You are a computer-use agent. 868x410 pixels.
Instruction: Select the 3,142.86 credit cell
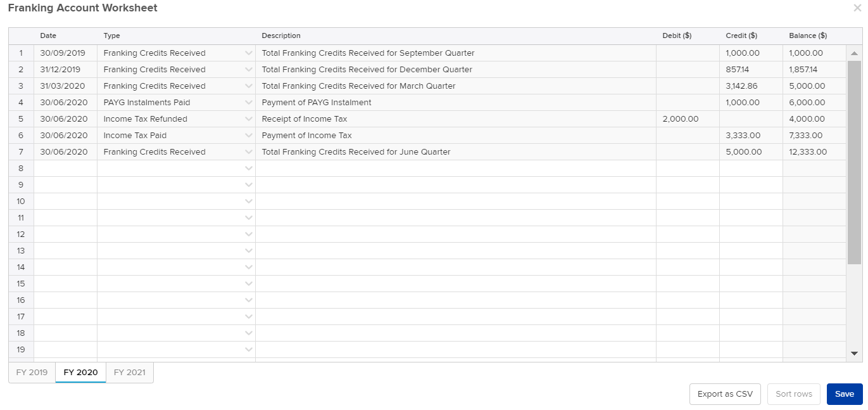coord(752,86)
